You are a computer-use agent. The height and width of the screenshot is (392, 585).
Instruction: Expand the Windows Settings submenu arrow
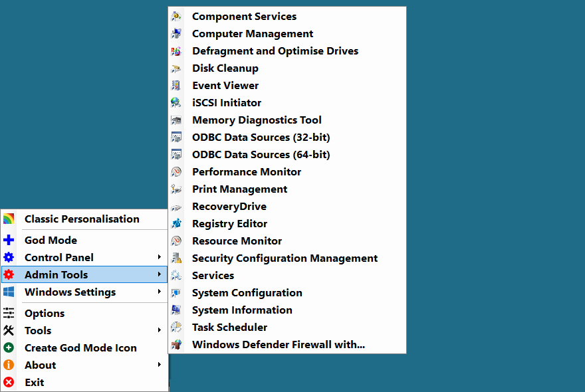(x=160, y=291)
